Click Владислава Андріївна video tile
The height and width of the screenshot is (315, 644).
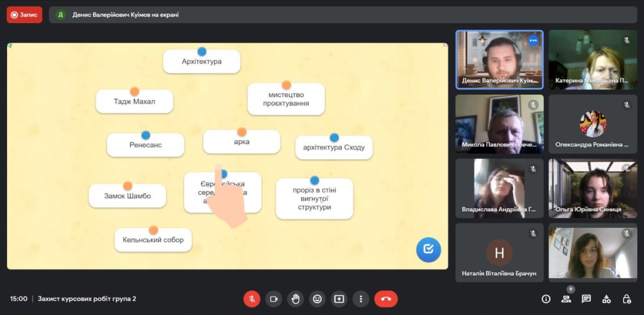point(500,188)
